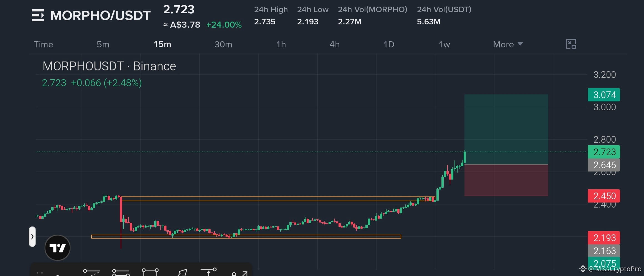
Task: Click the +24.00% change value
Action: coord(224,25)
